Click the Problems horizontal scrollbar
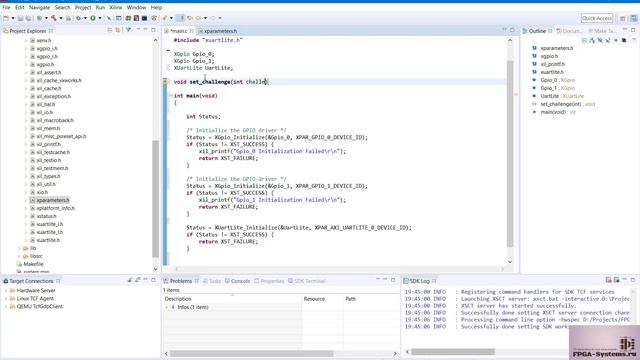 point(251,353)
